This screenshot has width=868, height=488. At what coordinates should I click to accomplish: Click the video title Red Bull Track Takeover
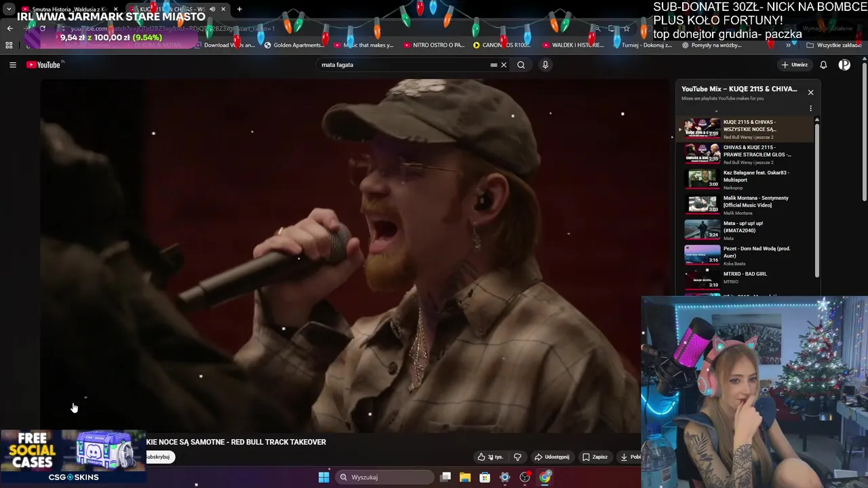click(236, 442)
